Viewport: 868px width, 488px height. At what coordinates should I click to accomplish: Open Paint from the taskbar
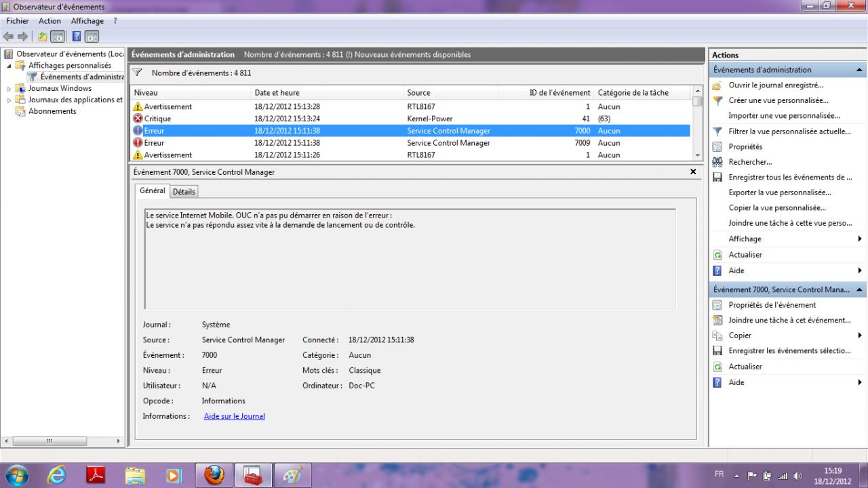[293, 475]
